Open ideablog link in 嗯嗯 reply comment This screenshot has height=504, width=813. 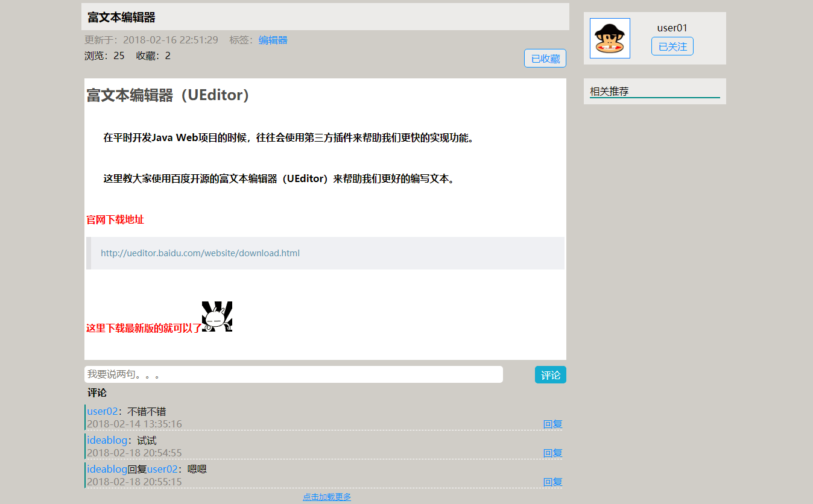pos(107,469)
